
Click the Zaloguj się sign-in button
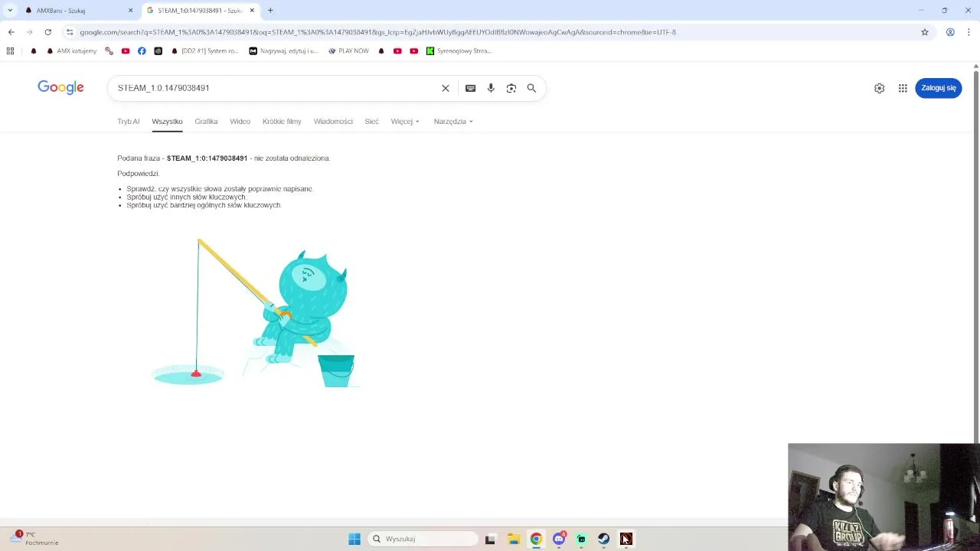(x=938, y=88)
